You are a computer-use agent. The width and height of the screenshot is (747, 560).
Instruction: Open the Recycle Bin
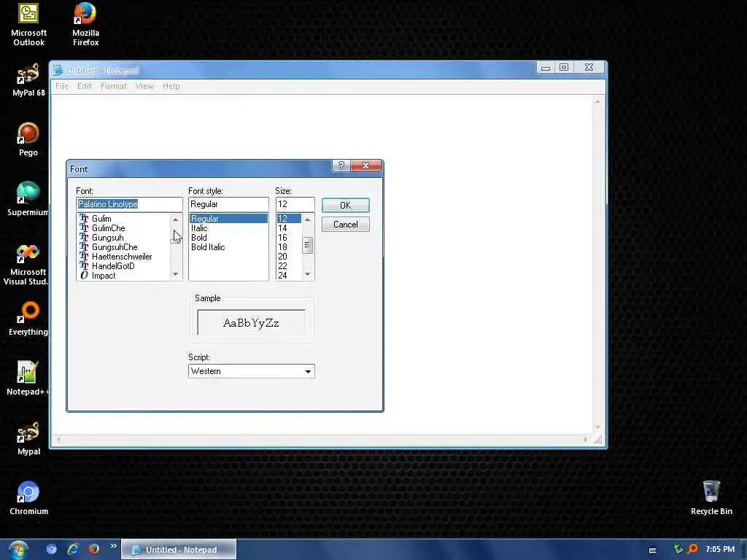(711, 498)
